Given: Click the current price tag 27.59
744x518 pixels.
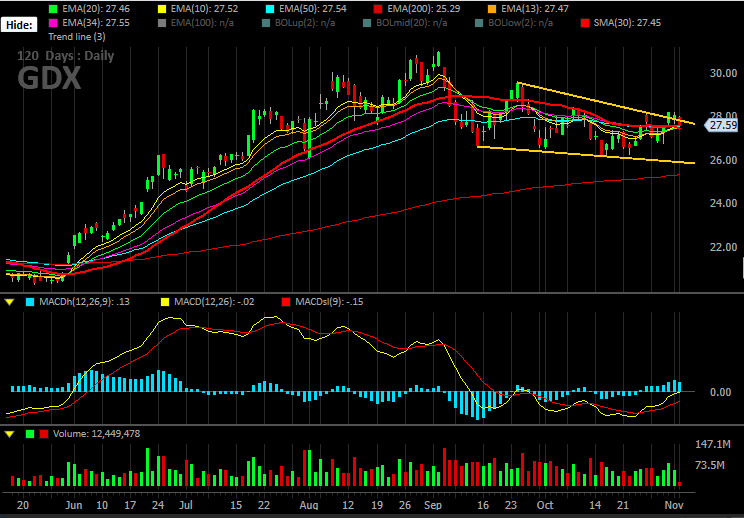Looking at the screenshot, I should pos(721,125).
